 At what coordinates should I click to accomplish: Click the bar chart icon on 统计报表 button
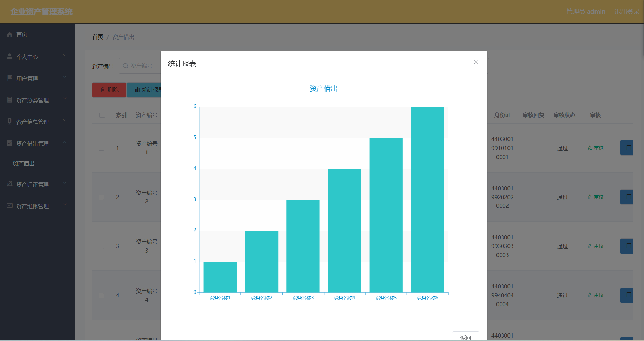138,89
